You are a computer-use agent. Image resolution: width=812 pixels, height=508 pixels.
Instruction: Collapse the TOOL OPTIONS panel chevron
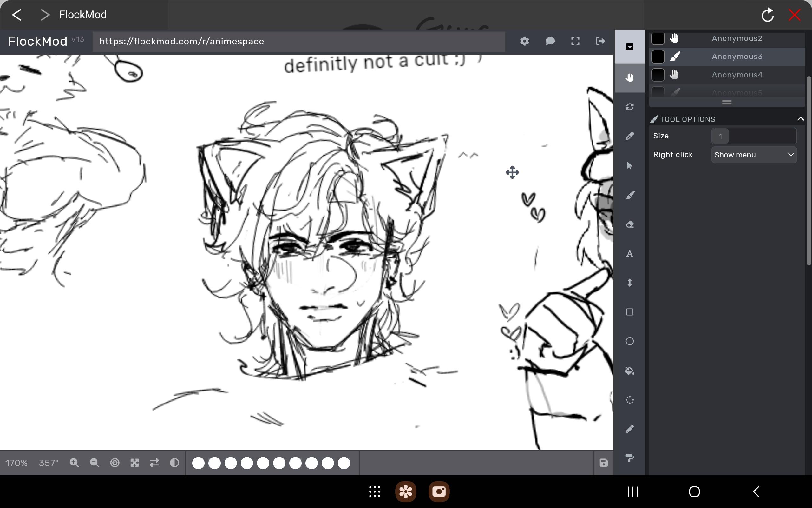click(x=800, y=119)
